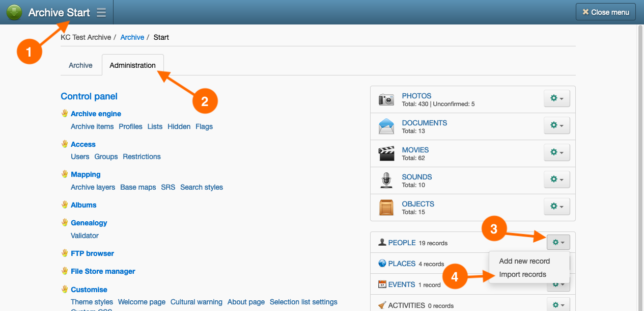Click the Photos camera icon
The width and height of the screenshot is (644, 311).
pyautogui.click(x=386, y=99)
